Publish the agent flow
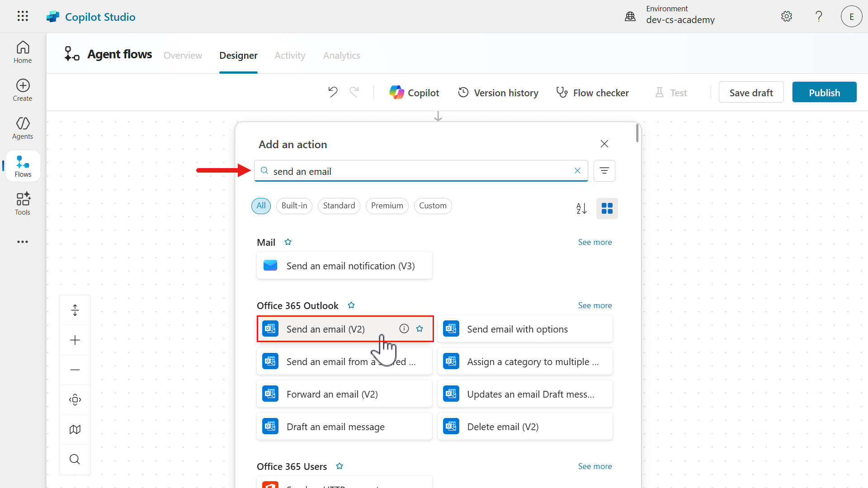868x488 pixels. 824,92
